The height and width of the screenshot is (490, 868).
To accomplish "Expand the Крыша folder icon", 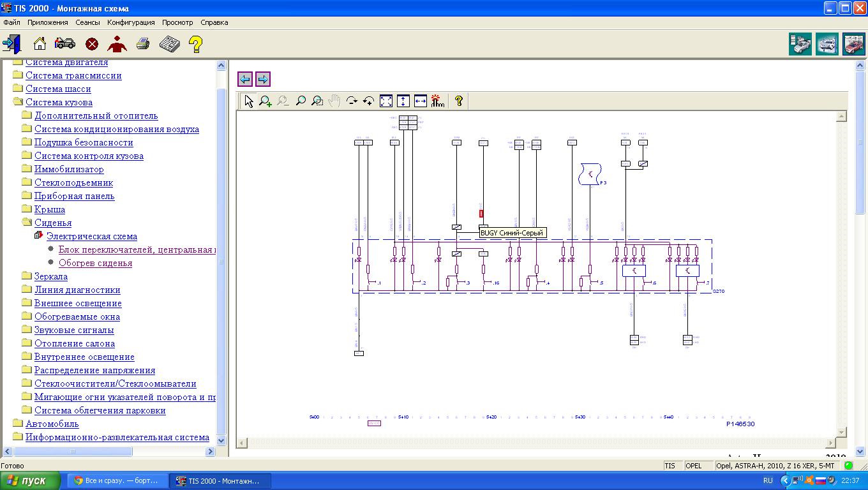I will tap(27, 209).
